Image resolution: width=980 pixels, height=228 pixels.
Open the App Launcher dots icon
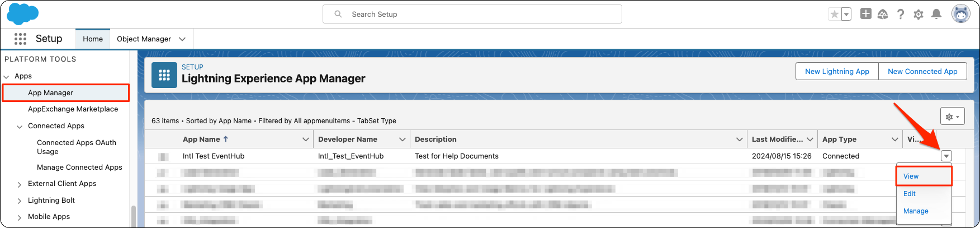click(x=20, y=39)
